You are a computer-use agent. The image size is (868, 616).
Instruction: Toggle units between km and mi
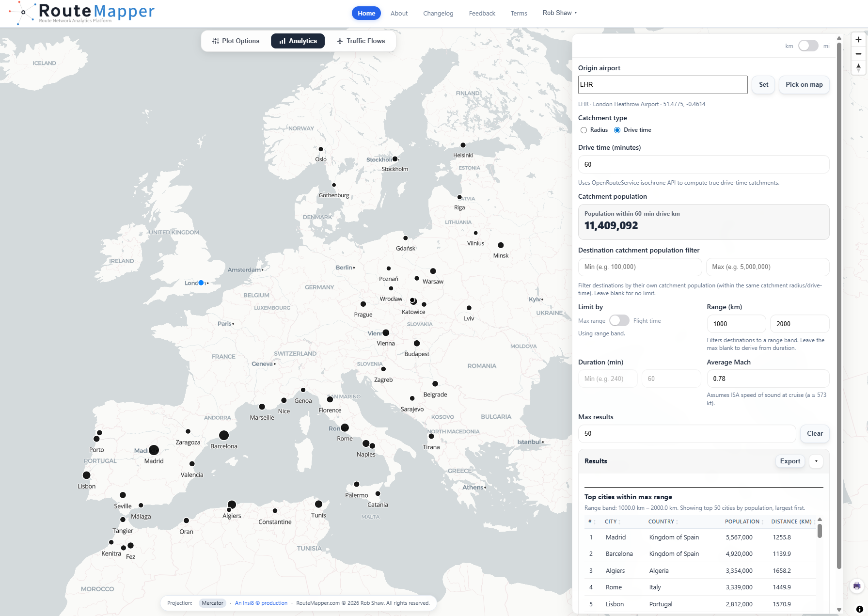808,46
